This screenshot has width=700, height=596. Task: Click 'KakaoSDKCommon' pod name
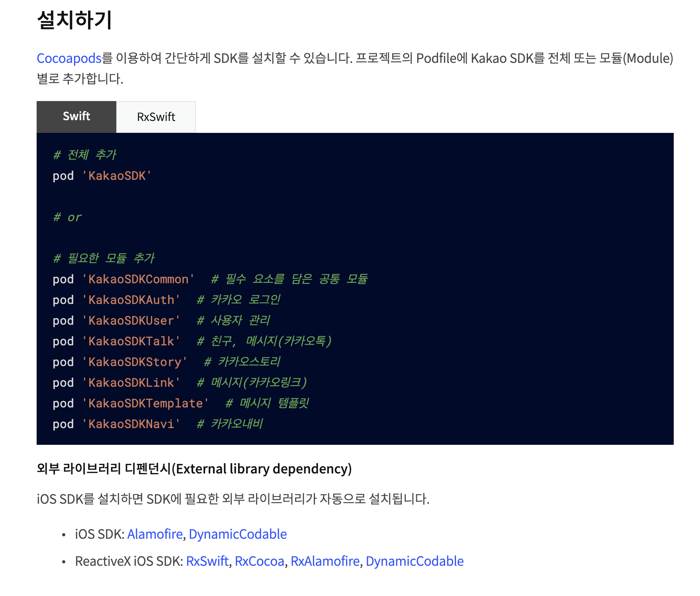click(x=138, y=279)
